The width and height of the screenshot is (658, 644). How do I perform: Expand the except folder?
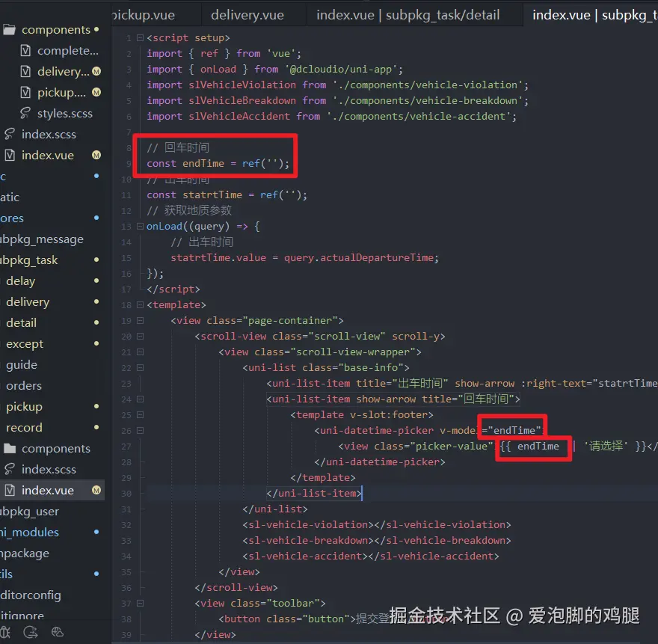tap(25, 344)
